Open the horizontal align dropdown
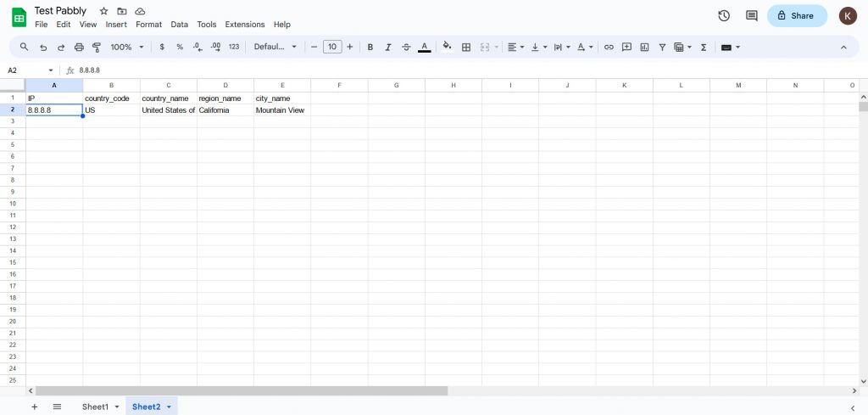The width and height of the screenshot is (868, 415). coord(515,48)
